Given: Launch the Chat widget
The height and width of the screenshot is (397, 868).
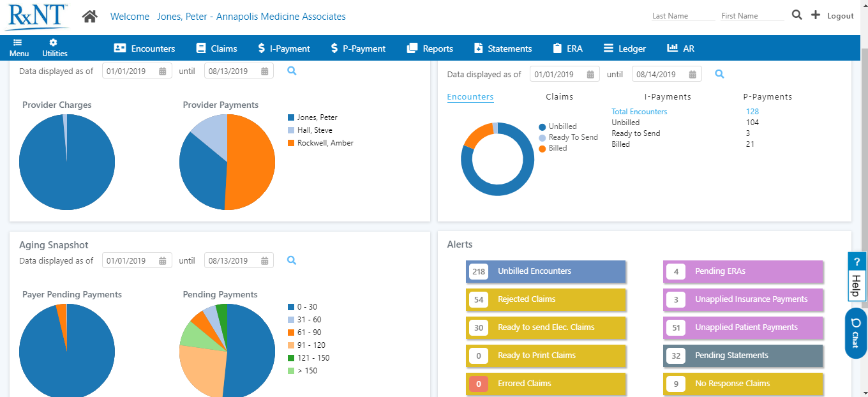Looking at the screenshot, I should pos(855,333).
